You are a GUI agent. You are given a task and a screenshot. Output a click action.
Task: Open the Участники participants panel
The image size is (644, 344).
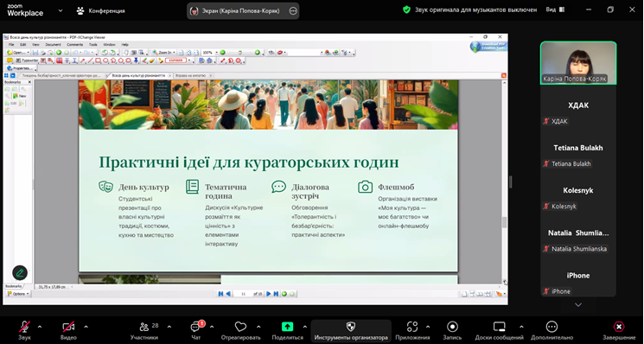(x=144, y=330)
